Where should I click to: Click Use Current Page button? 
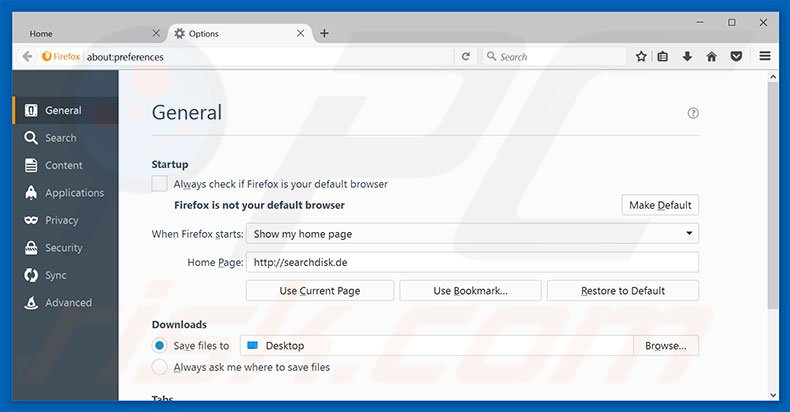click(x=320, y=291)
